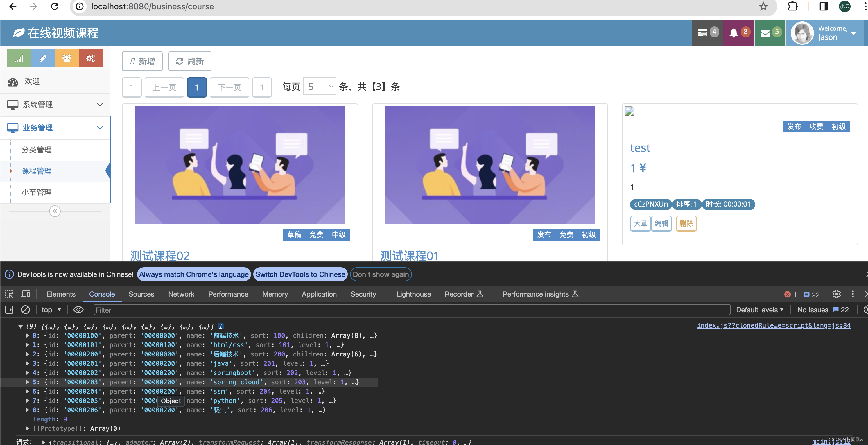
Task: Click the blue pencil shortcut icon
Action: [x=43, y=58]
